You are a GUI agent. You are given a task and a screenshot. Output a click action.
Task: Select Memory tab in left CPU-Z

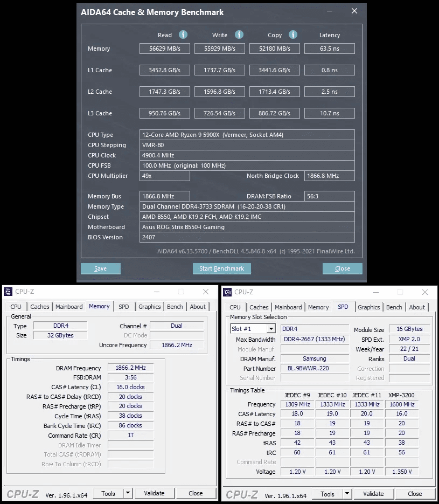[x=99, y=306]
